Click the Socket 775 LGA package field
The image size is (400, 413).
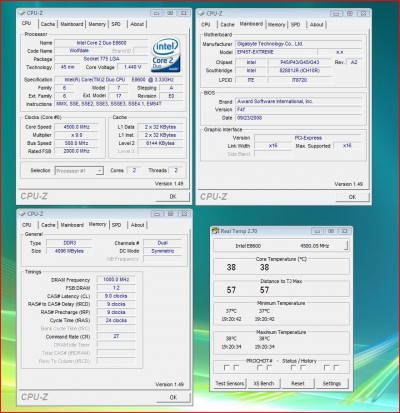(101, 59)
